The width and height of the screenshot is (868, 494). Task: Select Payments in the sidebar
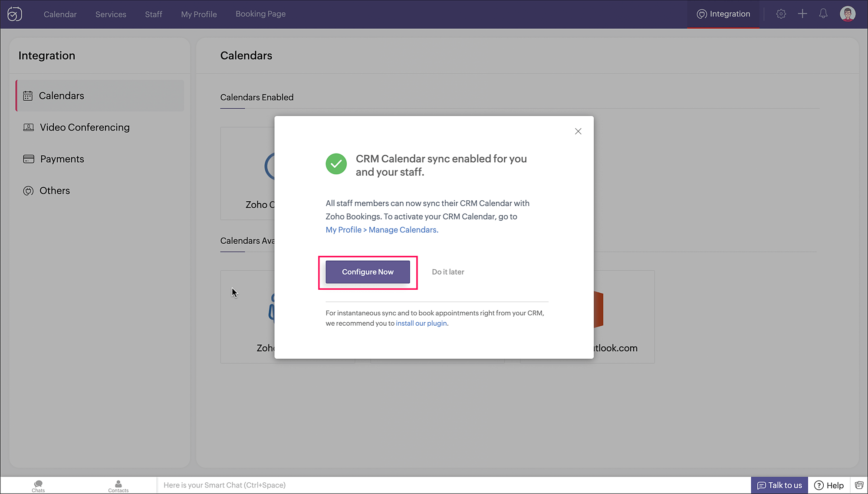(100, 159)
